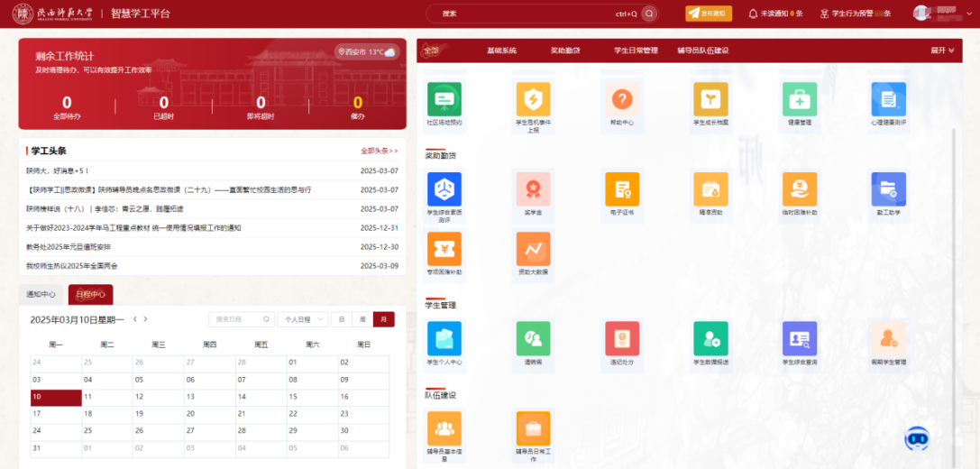This screenshot has height=469, width=980.
Task: Select the 月 month view toggle
Action: [x=384, y=319]
